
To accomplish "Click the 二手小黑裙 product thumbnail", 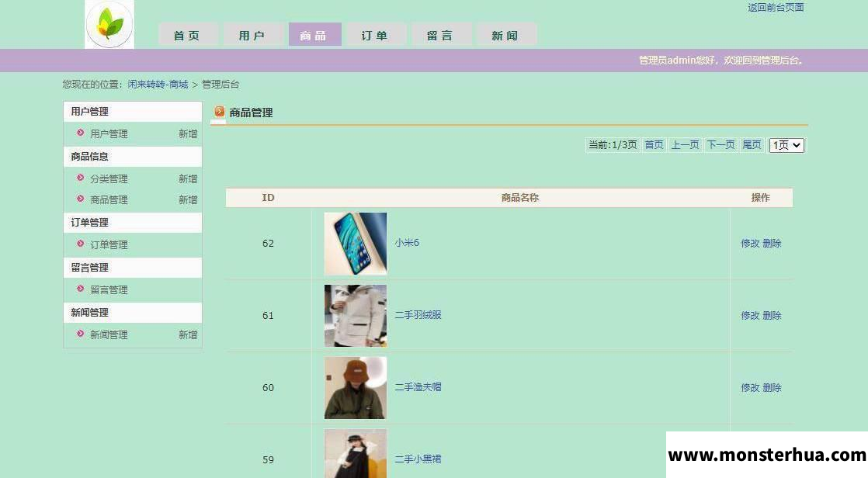I will [356, 454].
